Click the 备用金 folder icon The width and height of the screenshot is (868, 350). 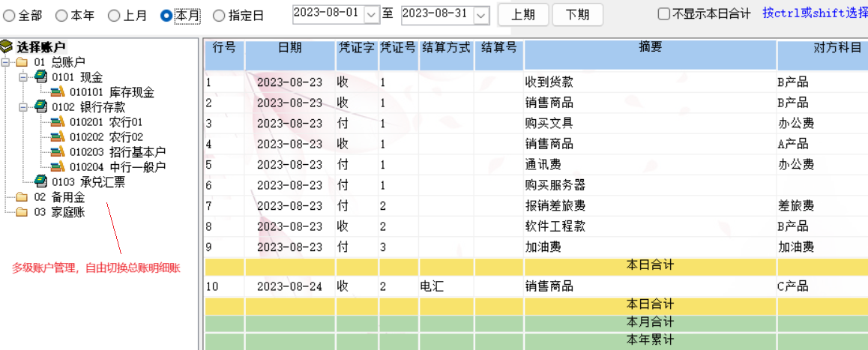(x=22, y=197)
